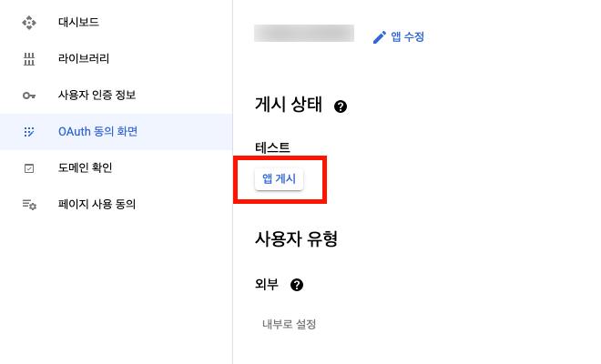The width and height of the screenshot is (601, 364).
Task: Click the pencil icon beside 앱 수정
Action: (x=380, y=37)
